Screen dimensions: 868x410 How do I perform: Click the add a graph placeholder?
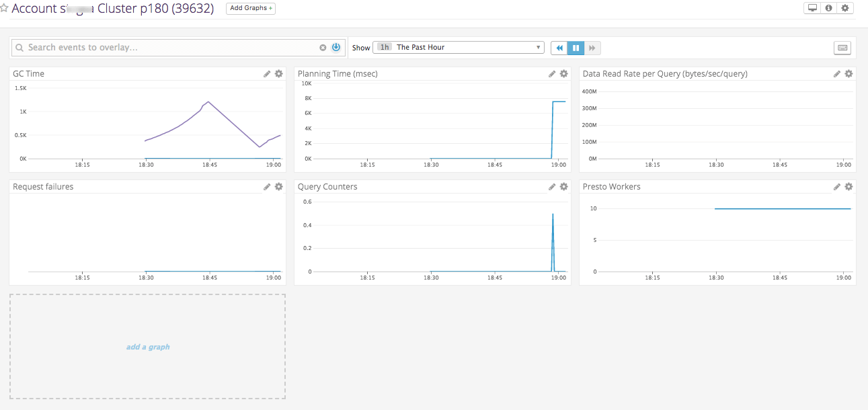(x=147, y=346)
